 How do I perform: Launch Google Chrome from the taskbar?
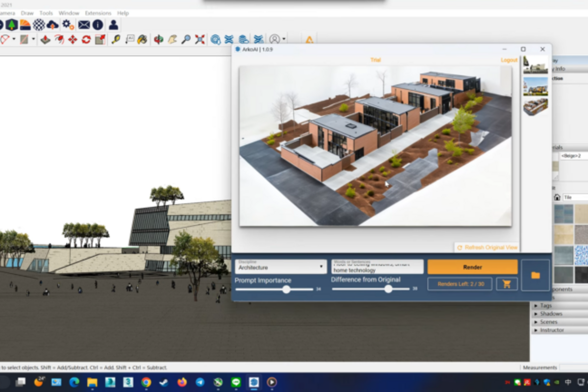coord(147,382)
